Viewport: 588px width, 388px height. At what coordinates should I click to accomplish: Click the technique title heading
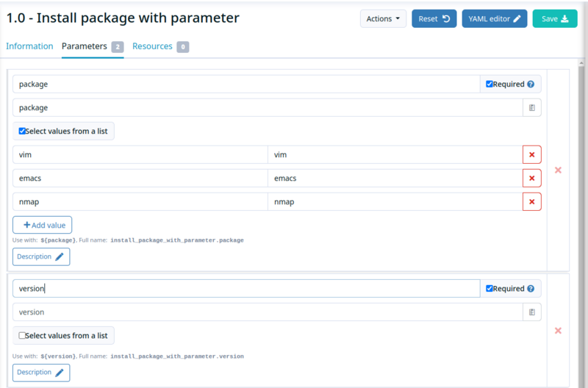123,18
